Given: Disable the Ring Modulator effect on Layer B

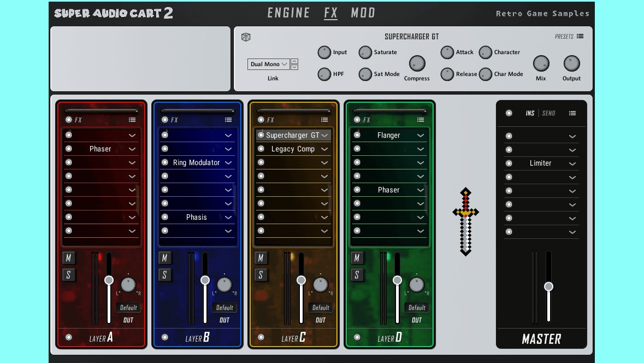Looking at the screenshot, I should click(x=164, y=162).
